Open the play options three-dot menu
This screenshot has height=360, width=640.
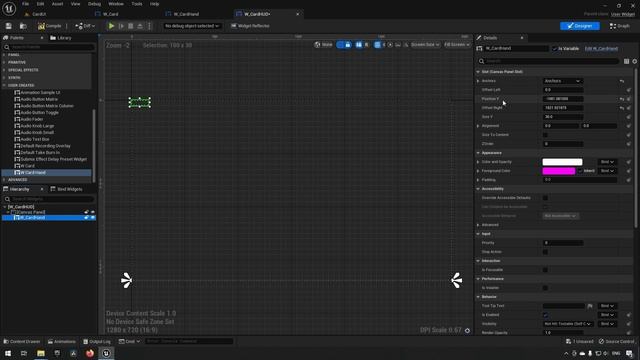click(x=149, y=26)
